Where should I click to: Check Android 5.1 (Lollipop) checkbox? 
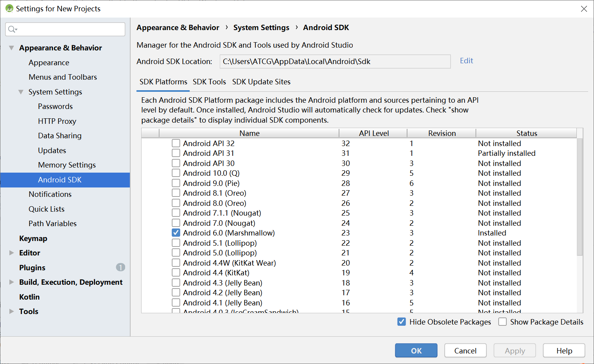(176, 243)
